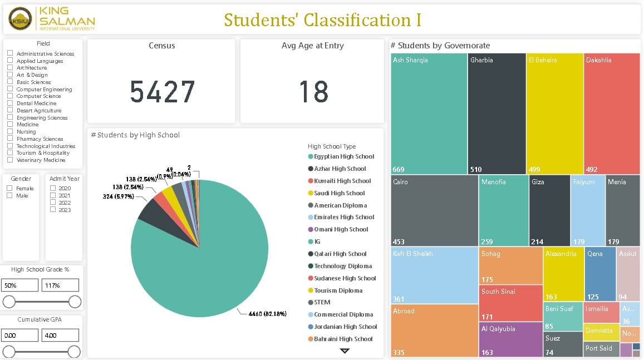644x360 pixels.
Task: Select the Kafr El Sheikh treemap tile
Action: click(435, 275)
